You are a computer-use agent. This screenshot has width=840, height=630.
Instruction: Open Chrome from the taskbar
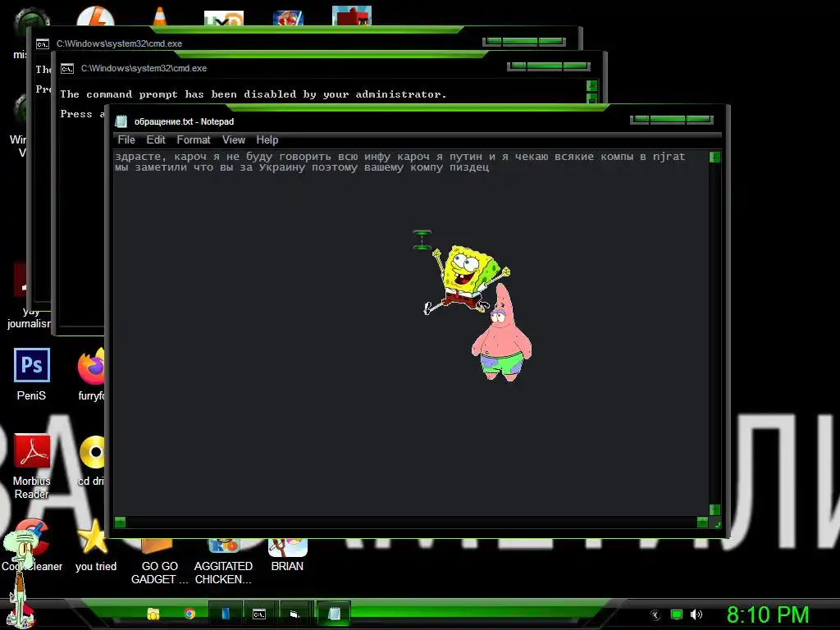[189, 614]
